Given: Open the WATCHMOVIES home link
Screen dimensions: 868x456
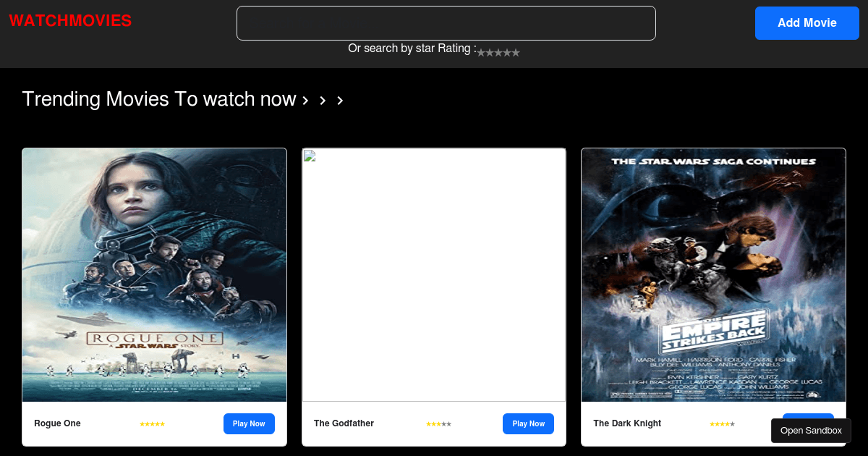Looking at the screenshot, I should [x=70, y=20].
